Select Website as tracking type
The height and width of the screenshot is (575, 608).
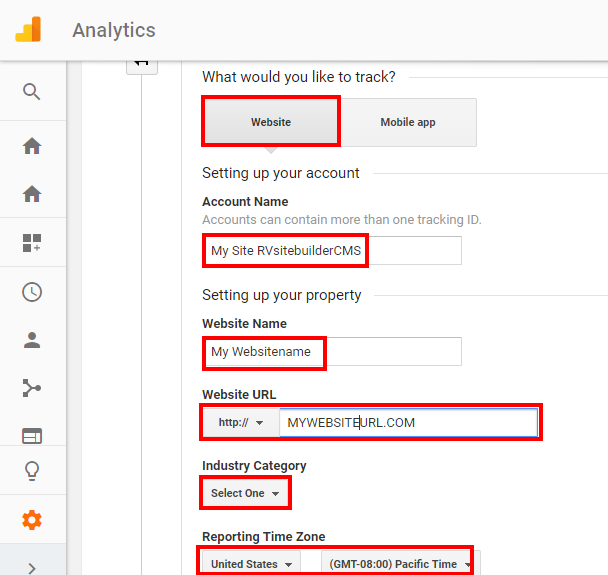click(271, 122)
